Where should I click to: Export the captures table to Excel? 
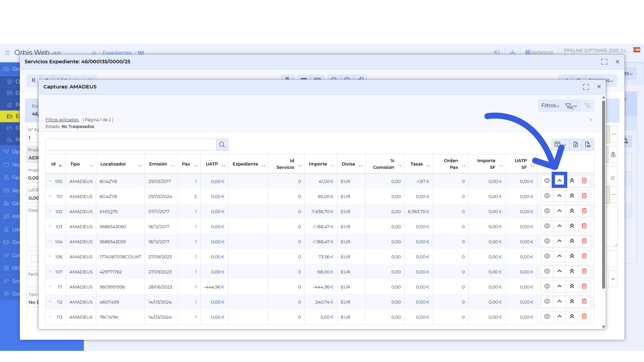pyautogui.click(x=576, y=144)
